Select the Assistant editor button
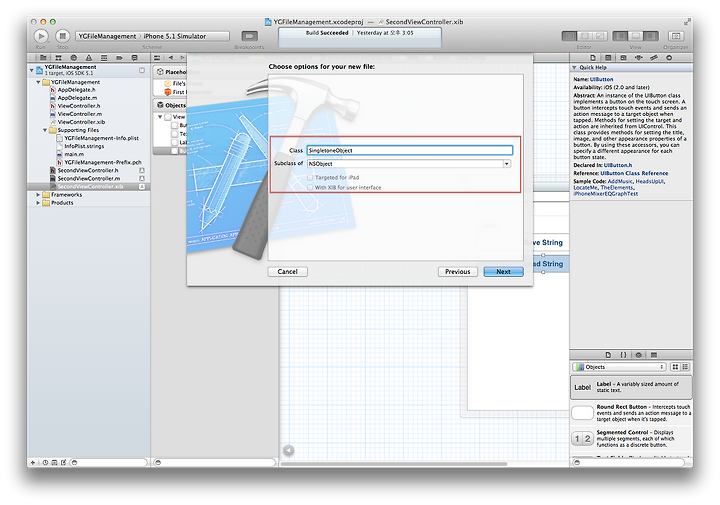The image size is (720, 505). pos(585,36)
